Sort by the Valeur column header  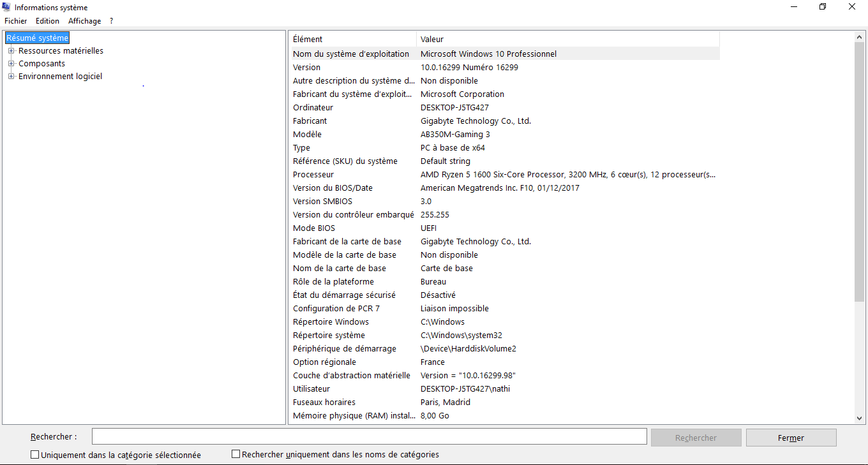click(x=568, y=39)
